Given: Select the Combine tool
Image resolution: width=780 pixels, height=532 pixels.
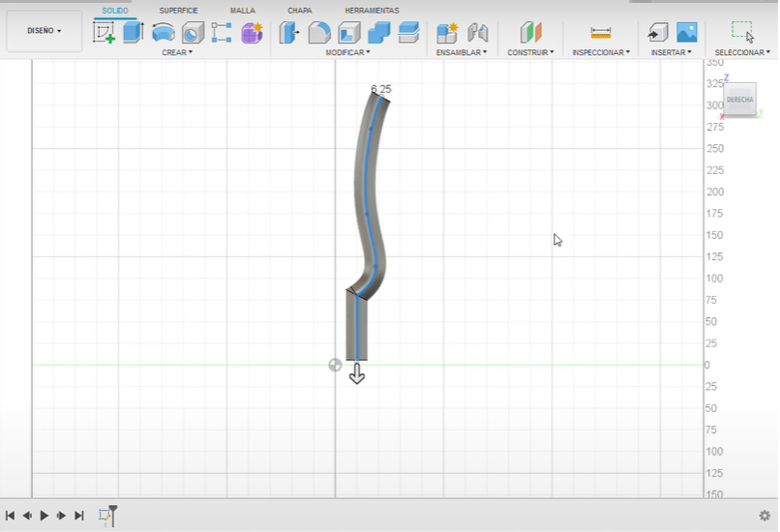Looking at the screenshot, I should tap(379, 33).
